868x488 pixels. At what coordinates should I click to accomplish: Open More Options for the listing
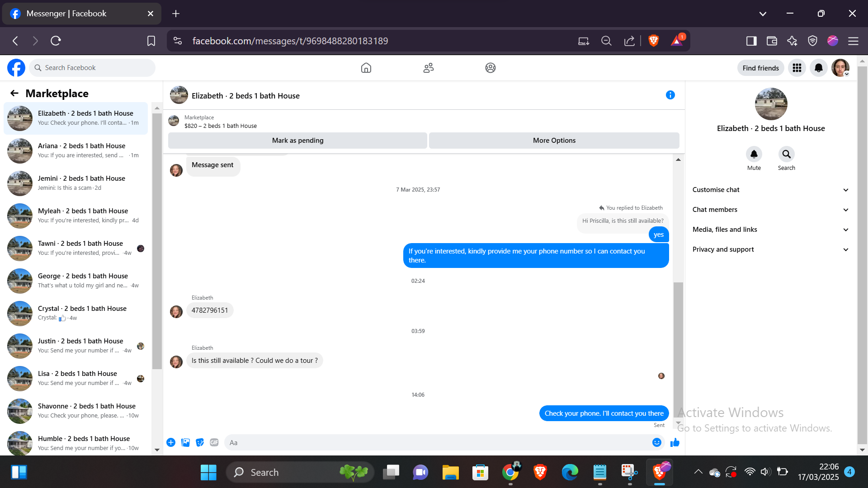coord(554,141)
